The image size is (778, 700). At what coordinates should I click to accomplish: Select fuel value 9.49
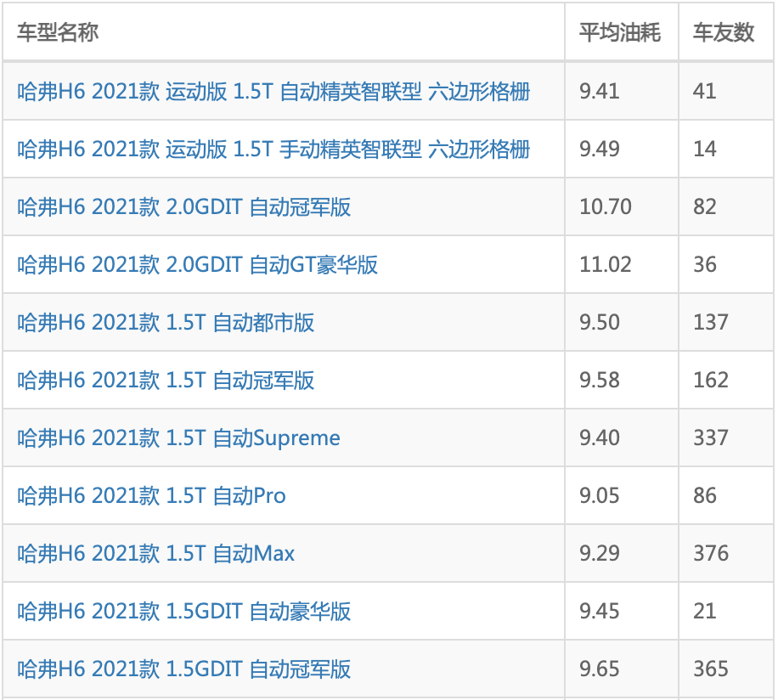(600, 149)
